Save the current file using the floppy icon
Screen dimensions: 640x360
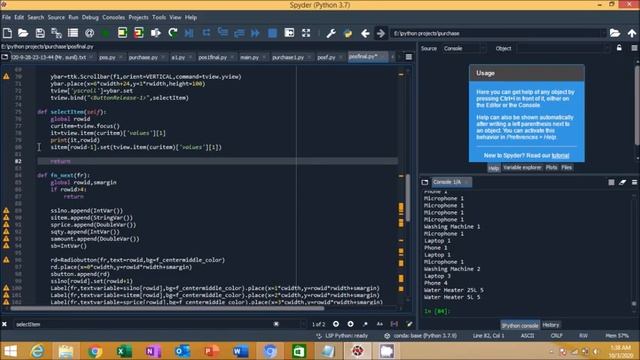[40, 33]
